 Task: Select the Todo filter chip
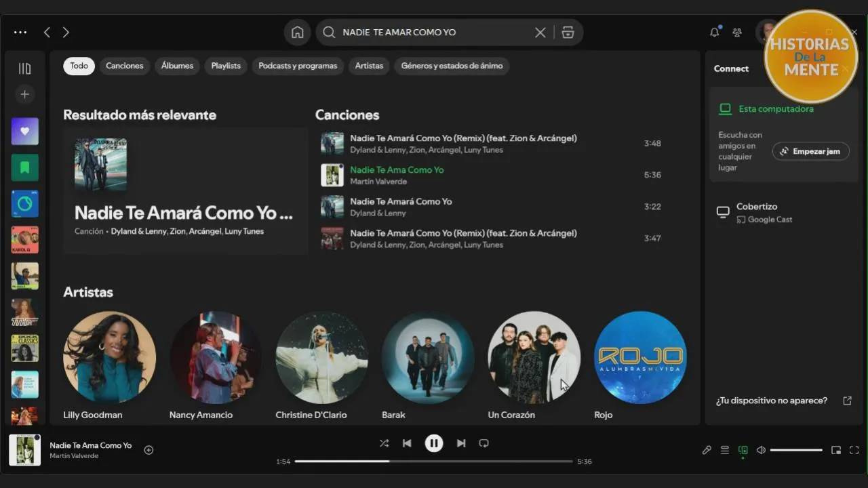(x=79, y=66)
